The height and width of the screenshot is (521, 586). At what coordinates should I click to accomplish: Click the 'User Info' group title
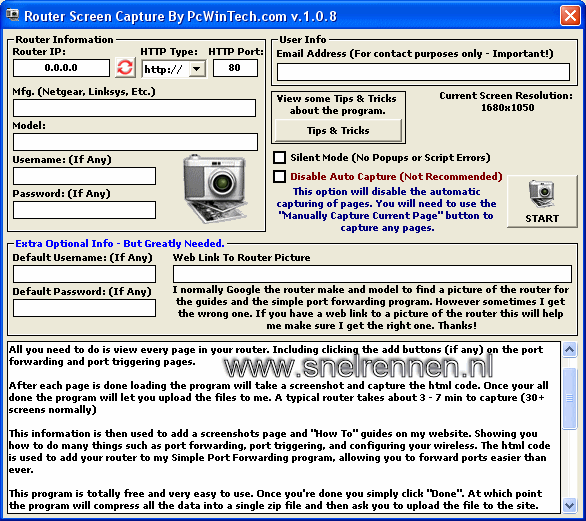[x=303, y=39]
